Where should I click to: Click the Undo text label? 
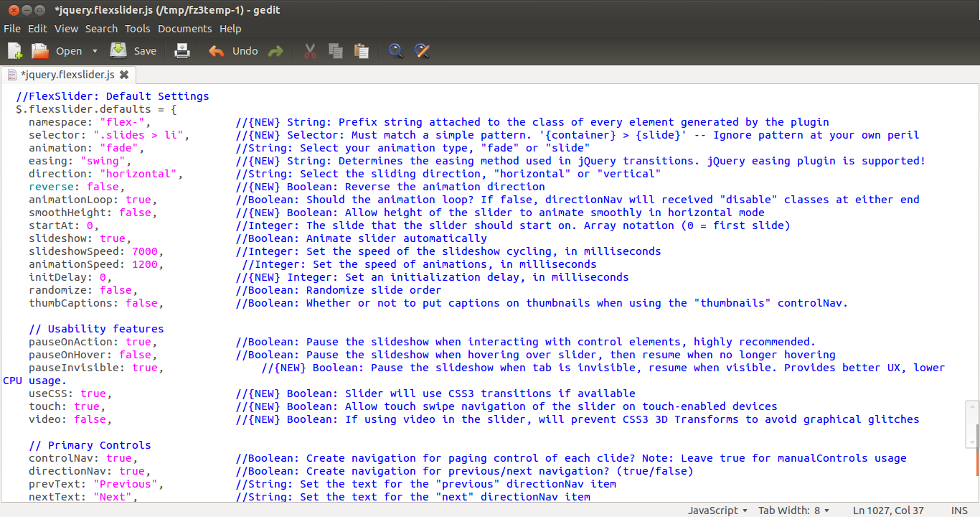click(245, 51)
